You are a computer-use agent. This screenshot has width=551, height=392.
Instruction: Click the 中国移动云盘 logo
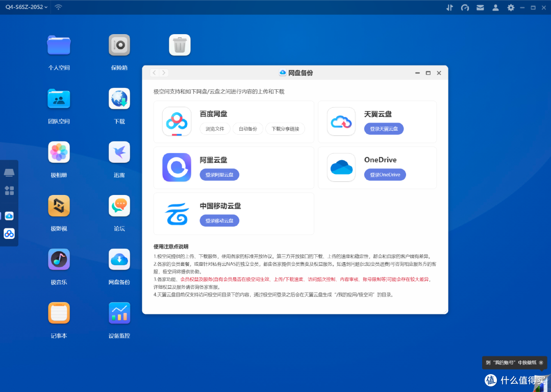(x=177, y=214)
